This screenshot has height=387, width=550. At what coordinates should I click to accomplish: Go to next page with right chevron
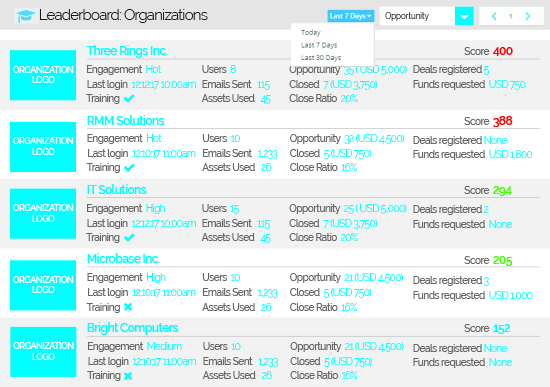click(528, 16)
